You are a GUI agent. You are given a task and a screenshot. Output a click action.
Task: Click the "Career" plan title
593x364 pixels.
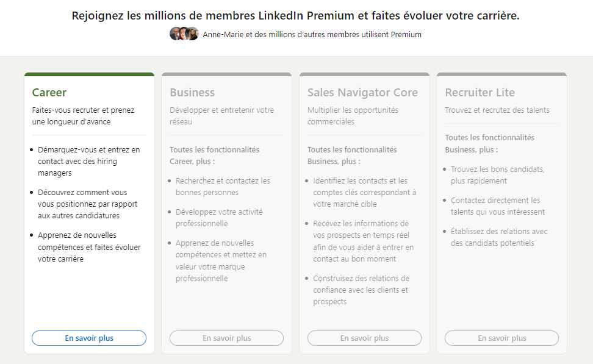(49, 93)
